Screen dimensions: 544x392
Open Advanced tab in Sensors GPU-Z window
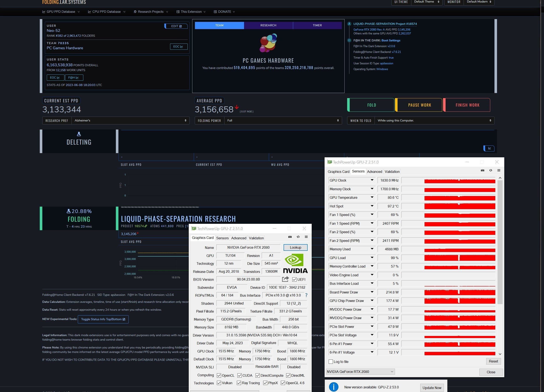374,172
